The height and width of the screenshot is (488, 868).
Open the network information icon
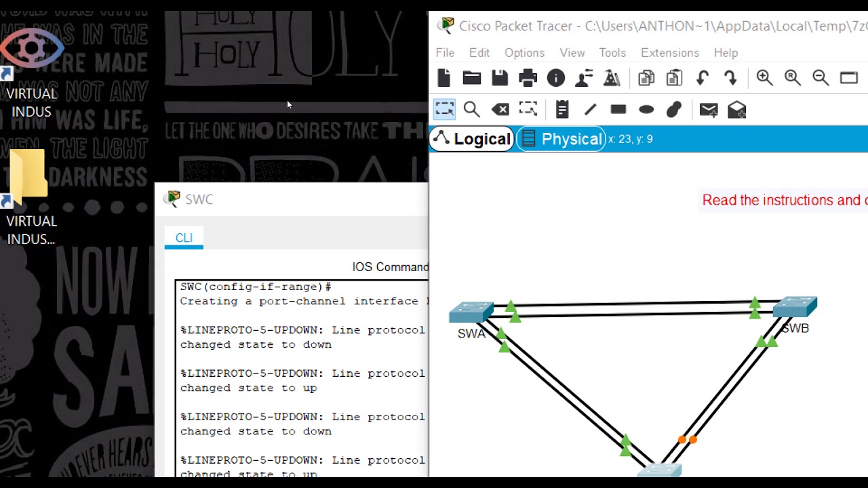tap(556, 78)
